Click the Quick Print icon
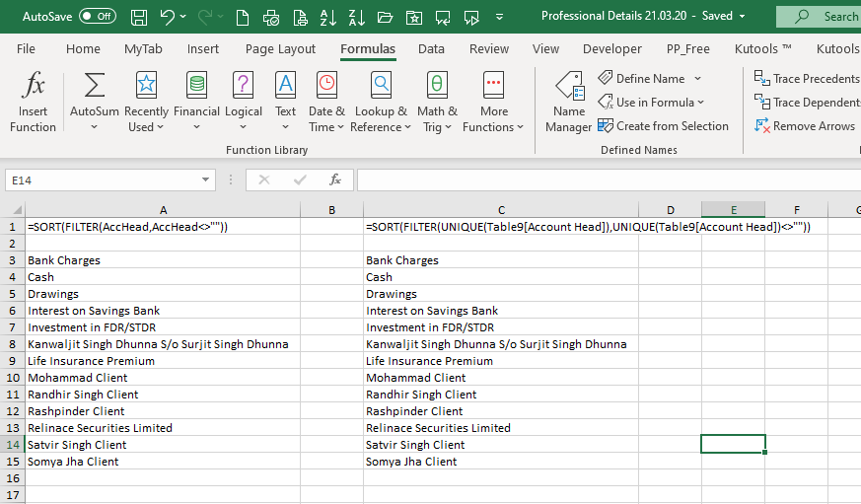 (270, 18)
